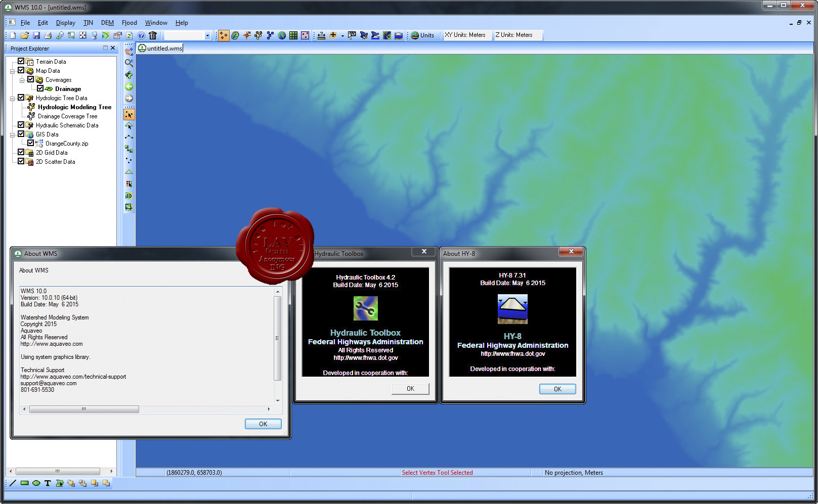
Task: Click the Rotate view tool icon
Action: (129, 75)
